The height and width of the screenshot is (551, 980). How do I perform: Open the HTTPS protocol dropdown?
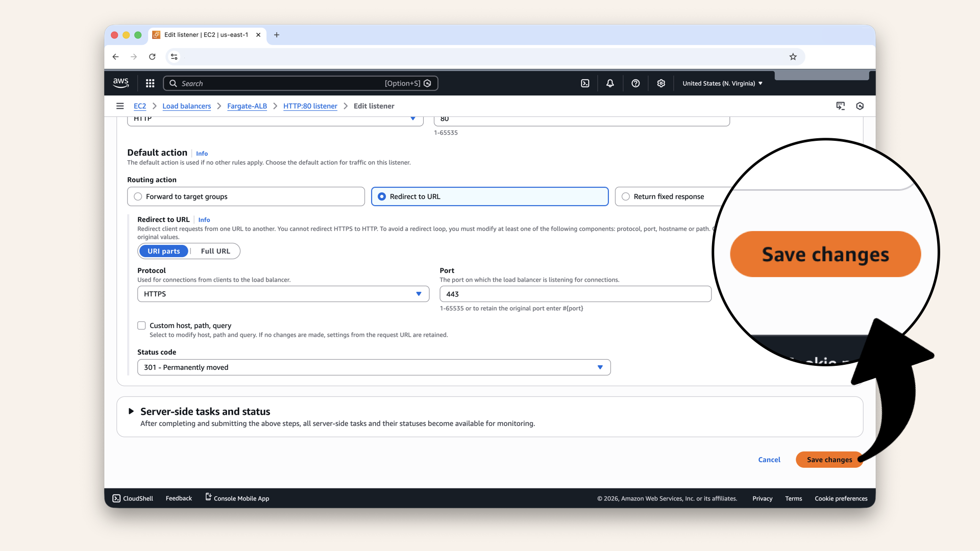click(283, 294)
